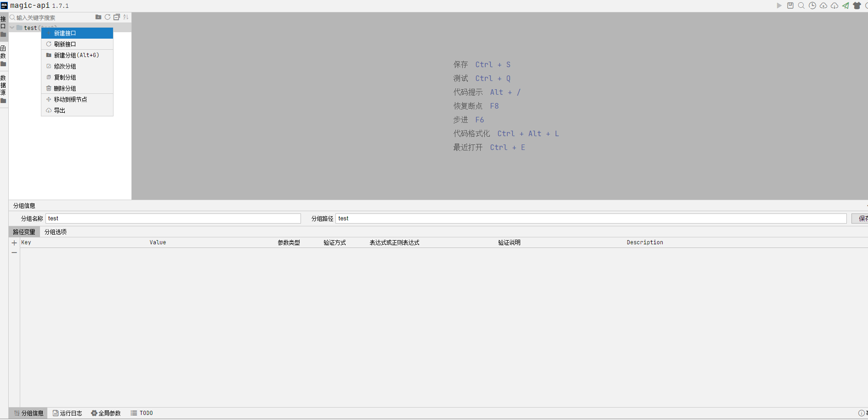Focus the keyword search input field
This screenshot has height=420, width=868.
click(x=54, y=17)
